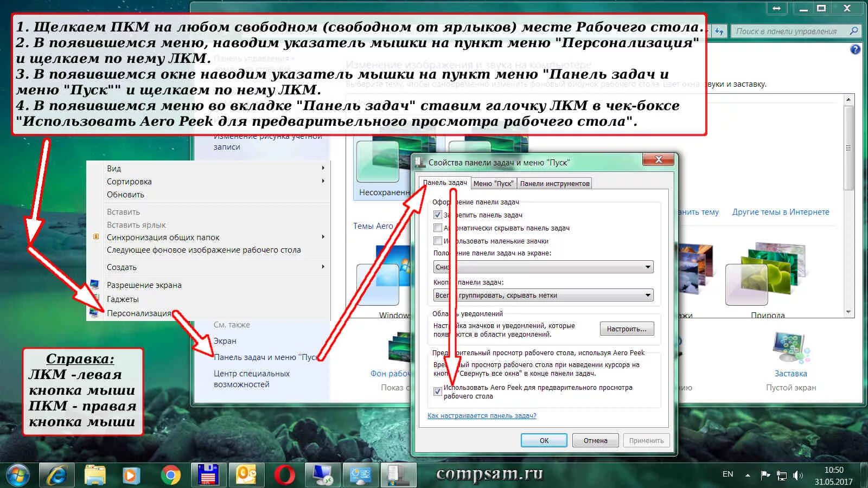Launch Internet Explorer from taskbar
This screenshot has width=868, height=488.
pos(56,476)
